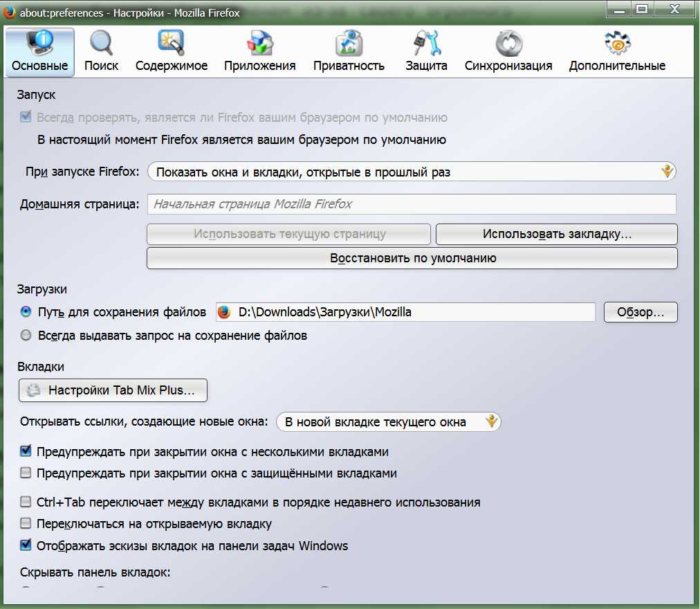The height and width of the screenshot is (609, 700).
Task: Open 'Настройки Tab Mix Plus…' settings
Action: [113, 390]
